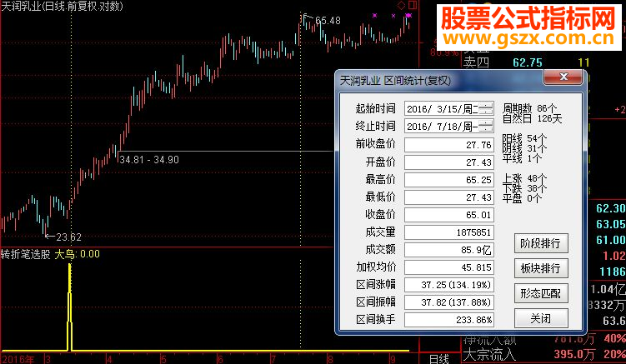
Task: Click the 卖四 price 62.75
Action: coord(528,62)
